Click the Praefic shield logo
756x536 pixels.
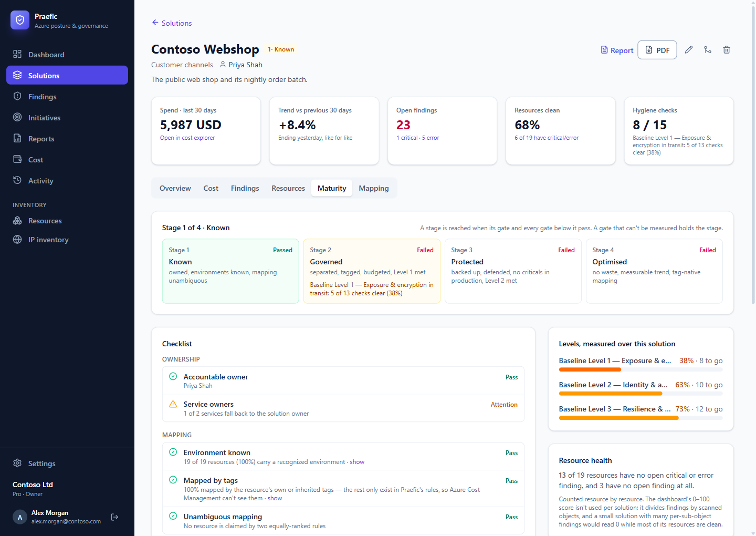click(20, 20)
